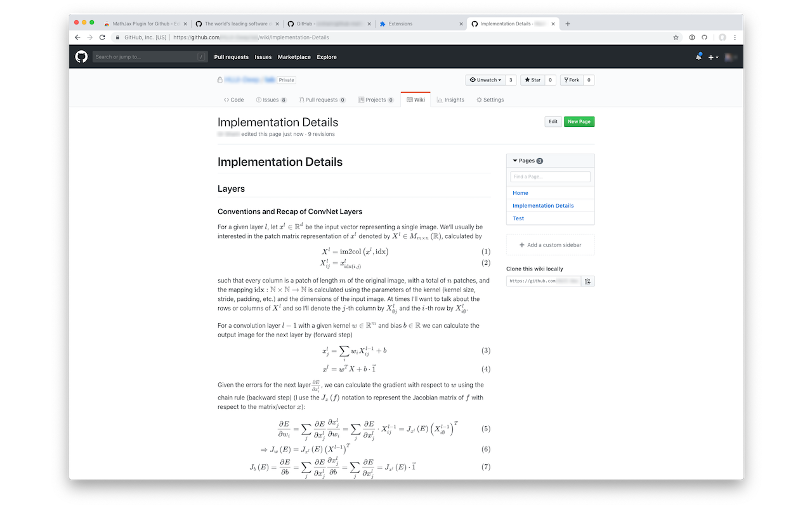
Task: Click the Layers section heading
Action: [231, 189]
